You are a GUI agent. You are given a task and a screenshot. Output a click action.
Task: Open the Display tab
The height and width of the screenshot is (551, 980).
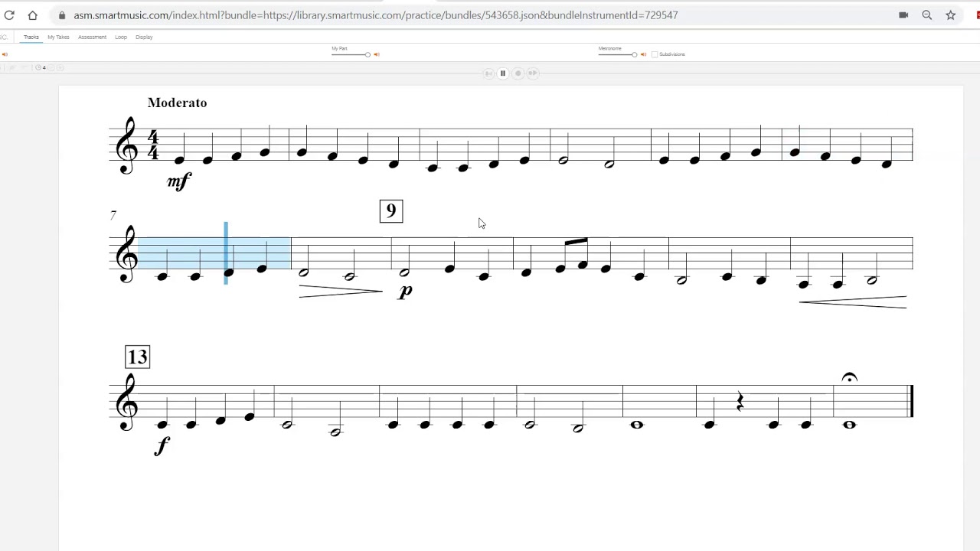click(x=144, y=37)
